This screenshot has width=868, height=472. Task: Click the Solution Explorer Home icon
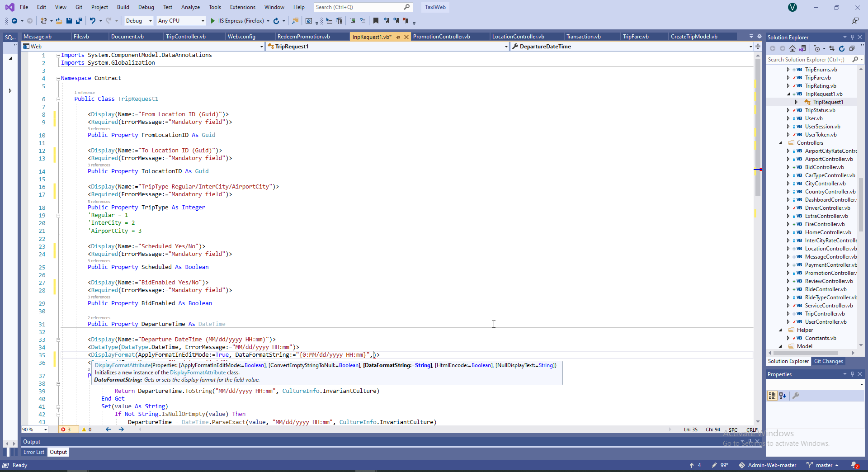(793, 48)
